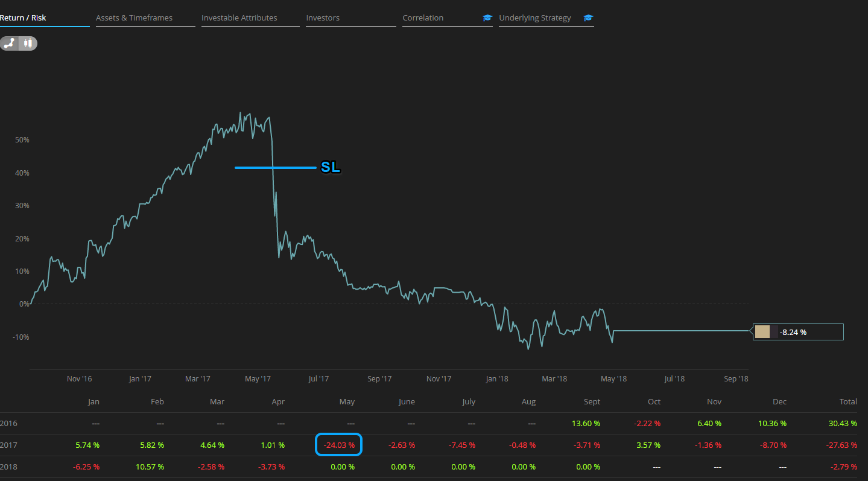
Task: Click the 2018 Total -2.79 %
Action: coord(843,467)
